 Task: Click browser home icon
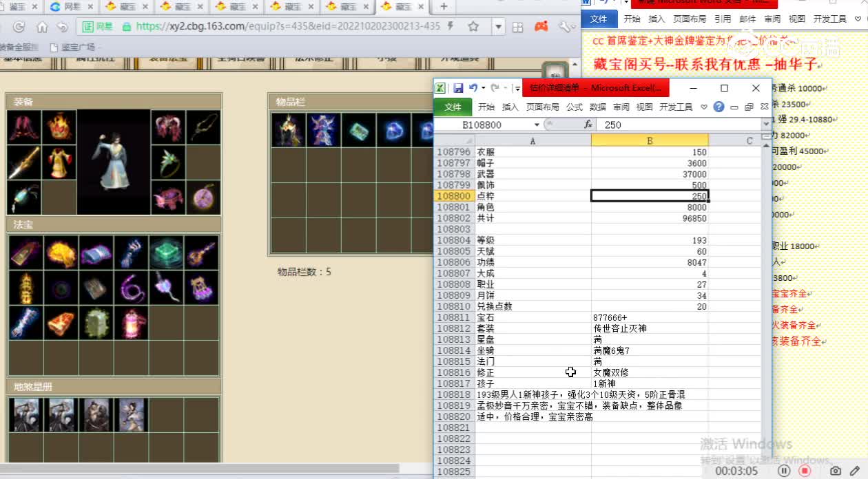tap(42, 27)
